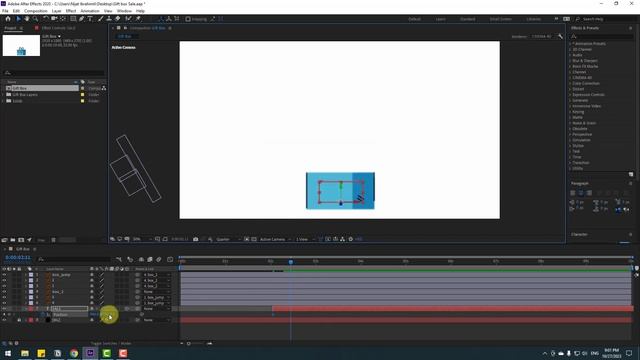Select the Brush tool
640x360 pixels.
100,19
